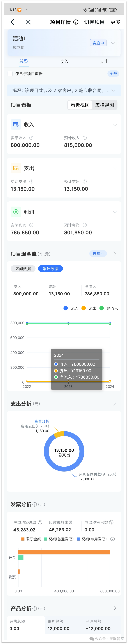The image size is (128, 644).
Task: Open help icon beside 项目现金流 title
Action: pos(40,254)
